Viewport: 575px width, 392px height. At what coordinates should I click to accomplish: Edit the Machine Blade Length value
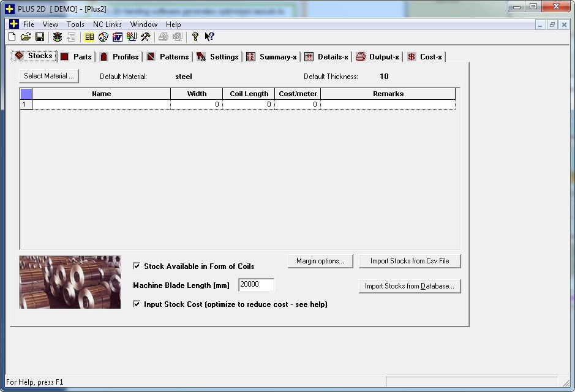255,284
